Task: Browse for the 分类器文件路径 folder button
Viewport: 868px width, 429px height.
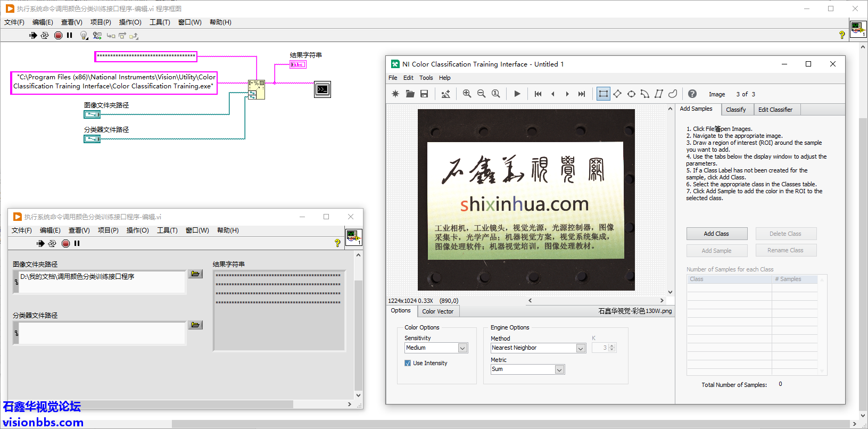Action: pyautogui.click(x=196, y=325)
